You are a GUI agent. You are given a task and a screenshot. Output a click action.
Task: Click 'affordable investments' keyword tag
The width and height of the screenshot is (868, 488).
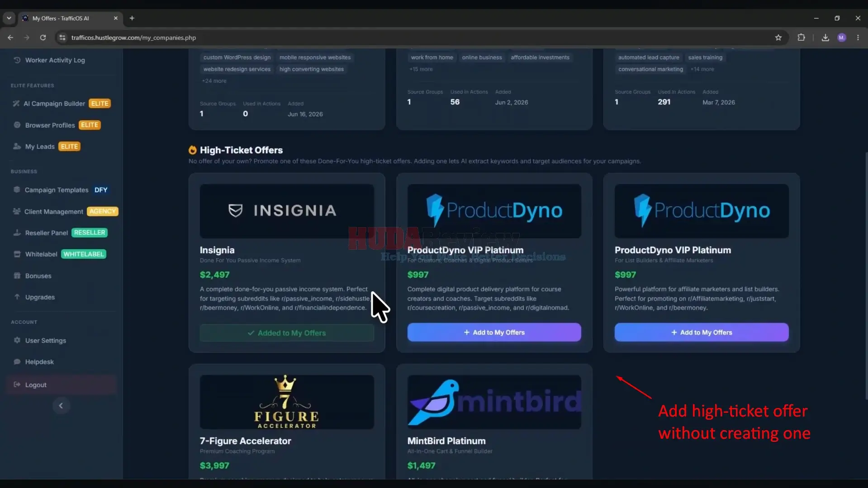tap(540, 57)
